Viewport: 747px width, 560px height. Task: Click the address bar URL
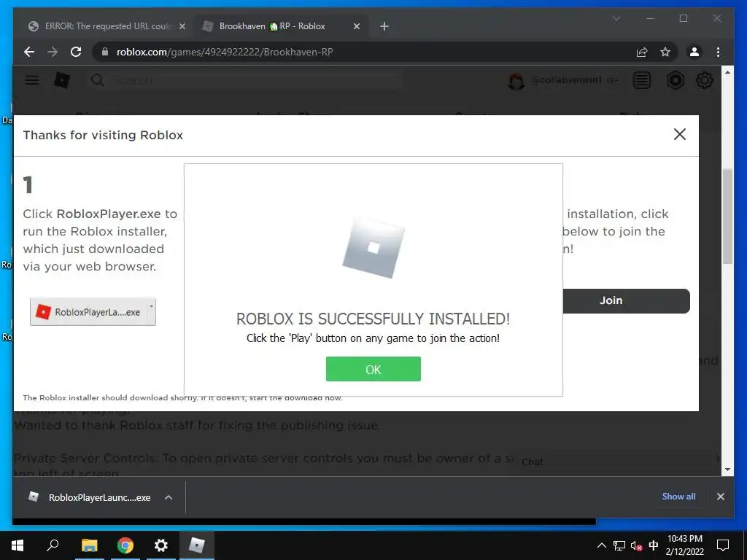(x=225, y=52)
